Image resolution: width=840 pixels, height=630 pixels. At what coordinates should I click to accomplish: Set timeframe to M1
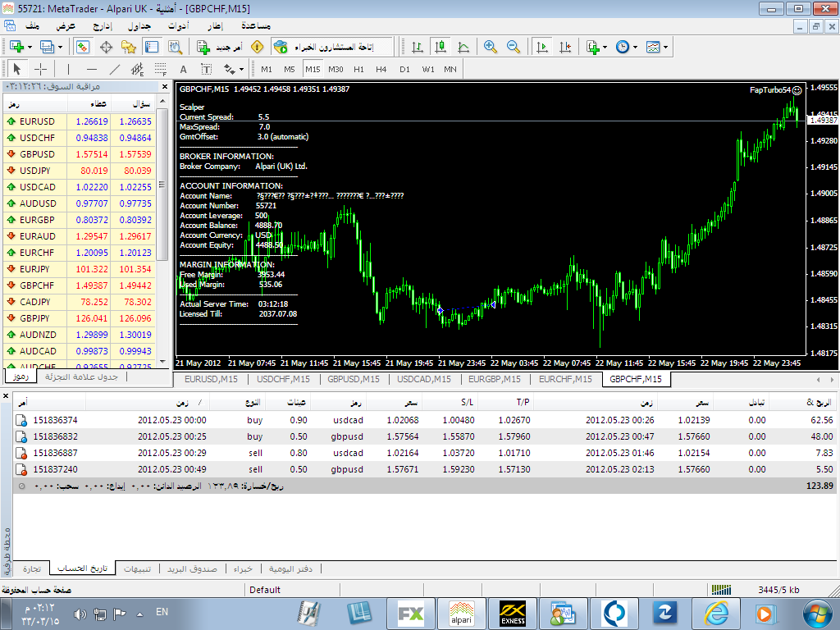(x=267, y=69)
